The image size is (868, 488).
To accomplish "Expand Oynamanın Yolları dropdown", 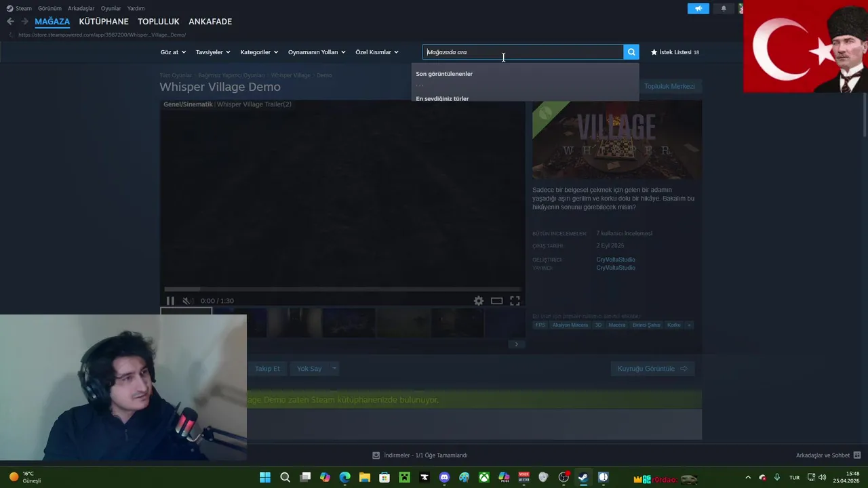I will click(x=317, y=52).
